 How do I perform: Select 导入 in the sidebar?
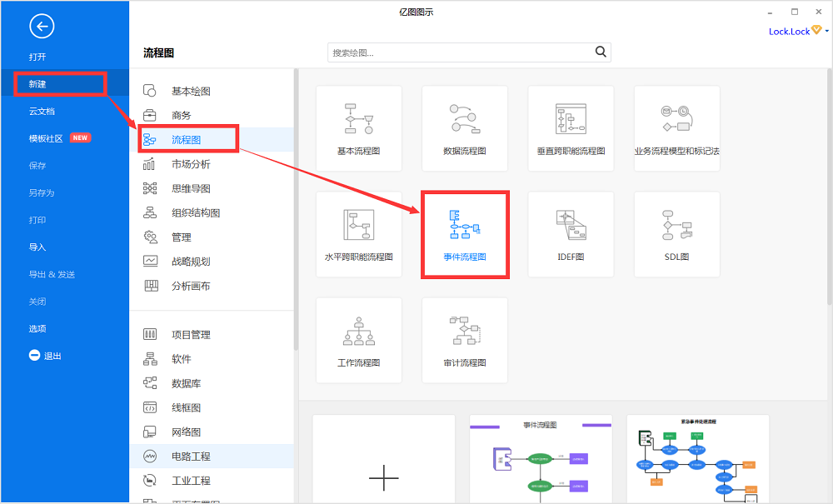[x=37, y=247]
